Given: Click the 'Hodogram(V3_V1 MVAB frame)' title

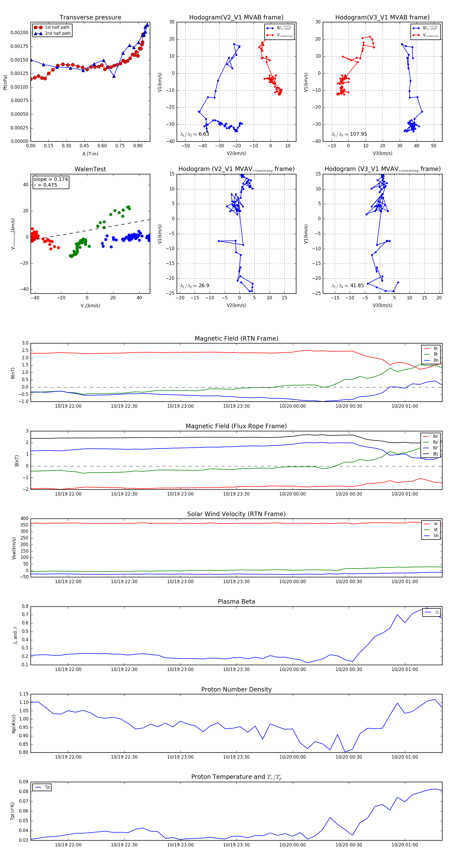Looking at the screenshot, I should tap(382, 18).
